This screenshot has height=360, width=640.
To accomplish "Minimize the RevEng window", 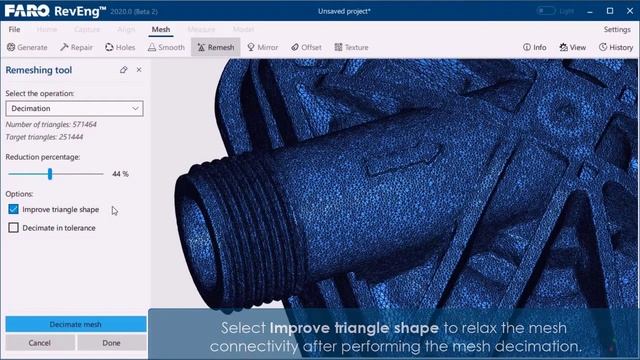I will pyautogui.click(x=589, y=11).
